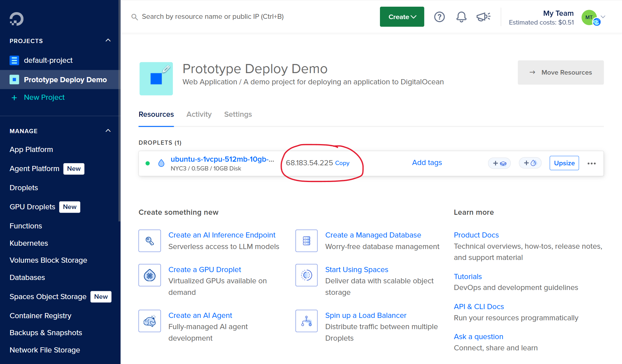Viewport: 622px width, 364px height.
Task: Click the Load Balancer icon tile
Action: click(x=306, y=321)
